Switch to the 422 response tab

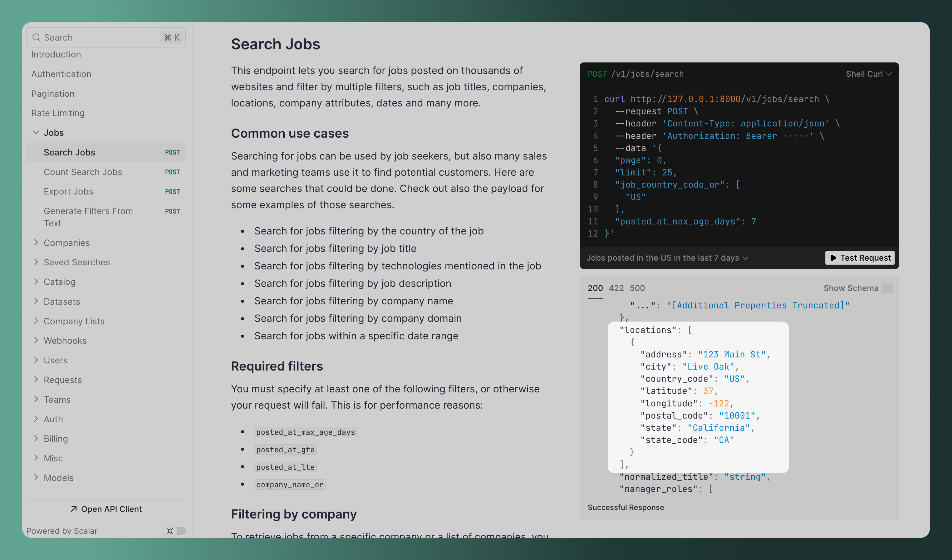[616, 288]
